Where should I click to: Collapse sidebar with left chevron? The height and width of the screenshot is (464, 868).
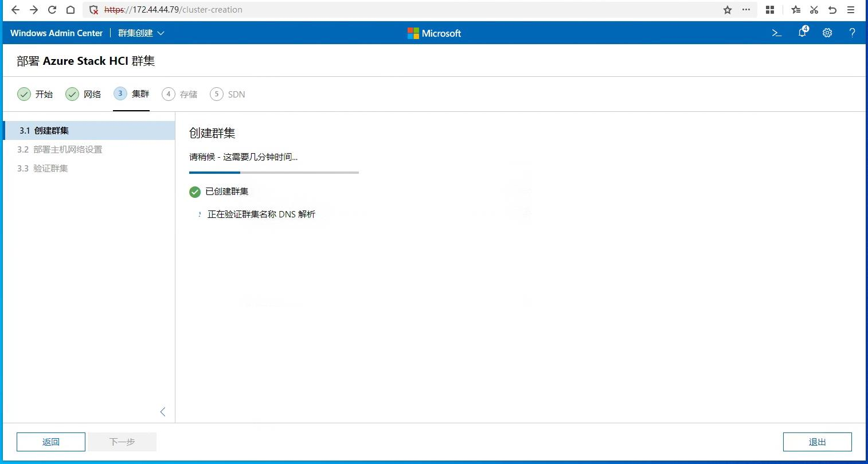[x=163, y=412]
